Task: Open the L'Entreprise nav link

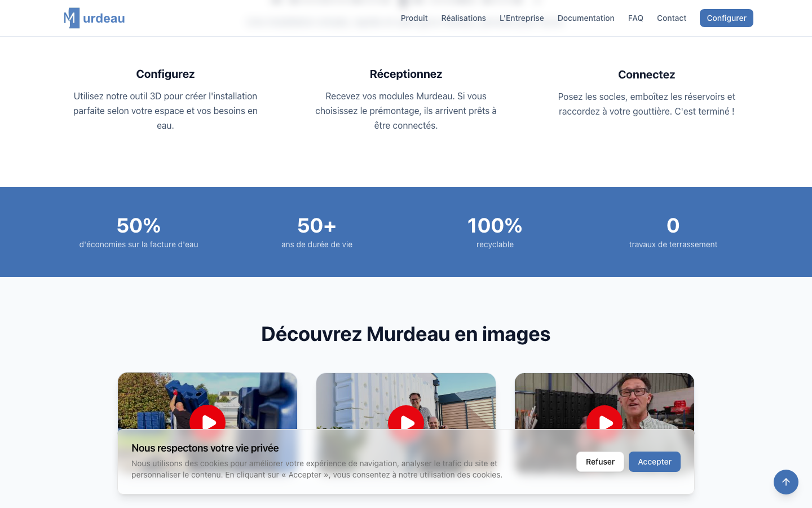Action: [522, 18]
